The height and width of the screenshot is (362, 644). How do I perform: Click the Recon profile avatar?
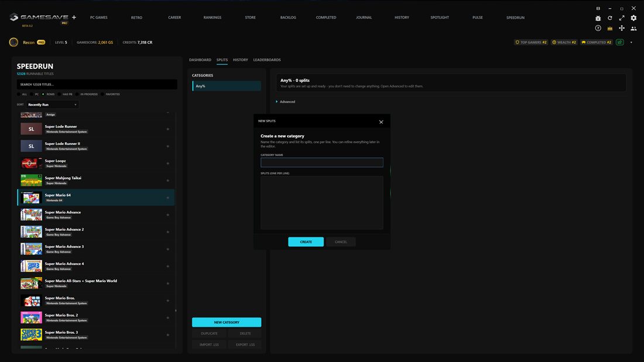click(13, 42)
